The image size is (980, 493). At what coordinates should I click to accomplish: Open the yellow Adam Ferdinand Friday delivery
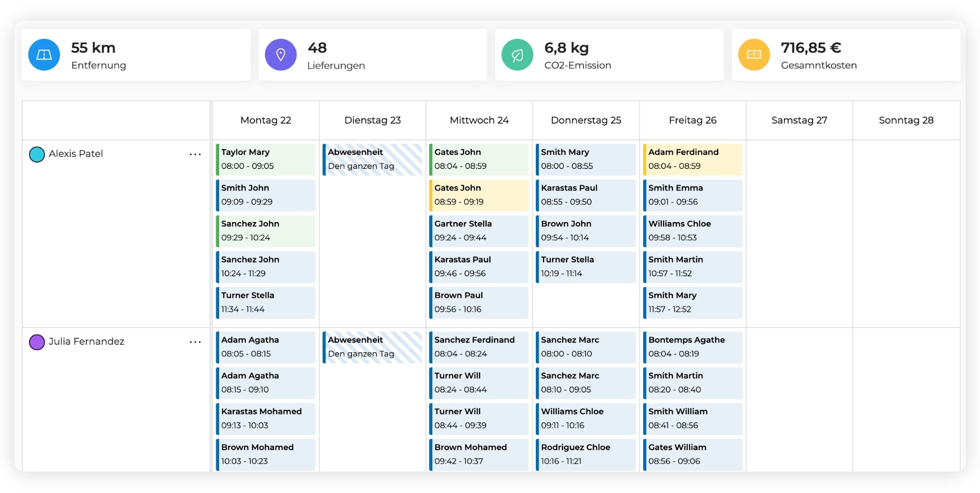(692, 159)
